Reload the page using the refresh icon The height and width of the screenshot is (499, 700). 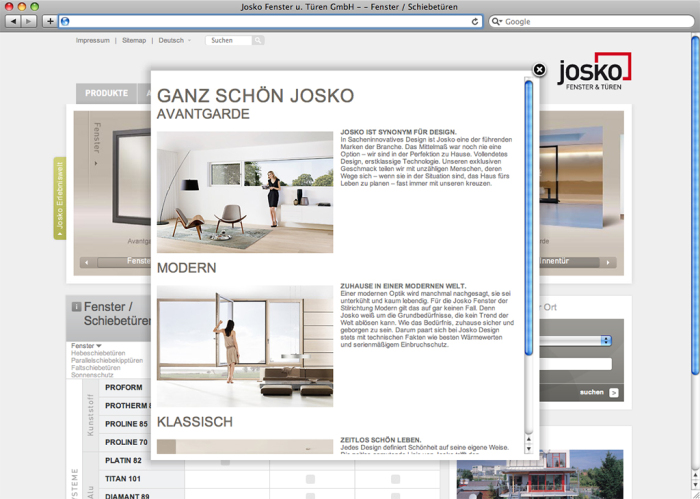(475, 21)
